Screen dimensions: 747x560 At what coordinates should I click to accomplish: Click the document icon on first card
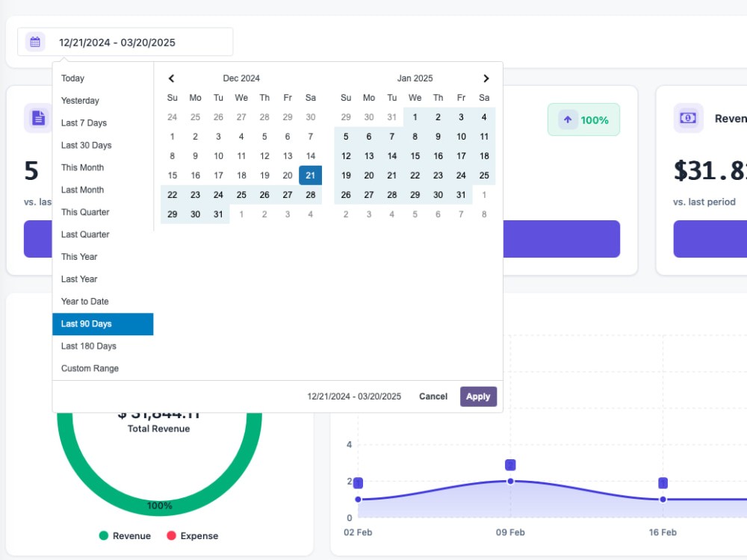pos(38,118)
